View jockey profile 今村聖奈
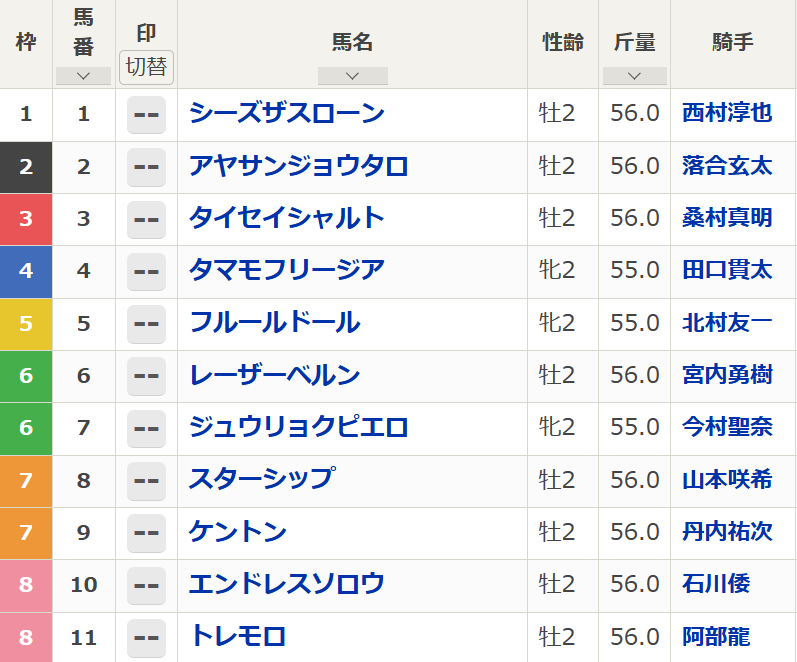This screenshot has width=797, height=662. pos(727,428)
